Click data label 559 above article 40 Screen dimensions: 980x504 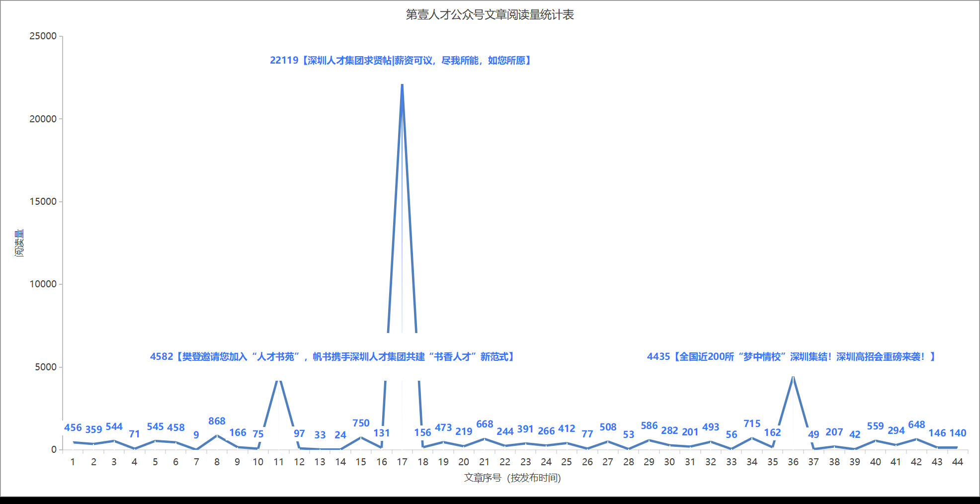tap(876, 426)
